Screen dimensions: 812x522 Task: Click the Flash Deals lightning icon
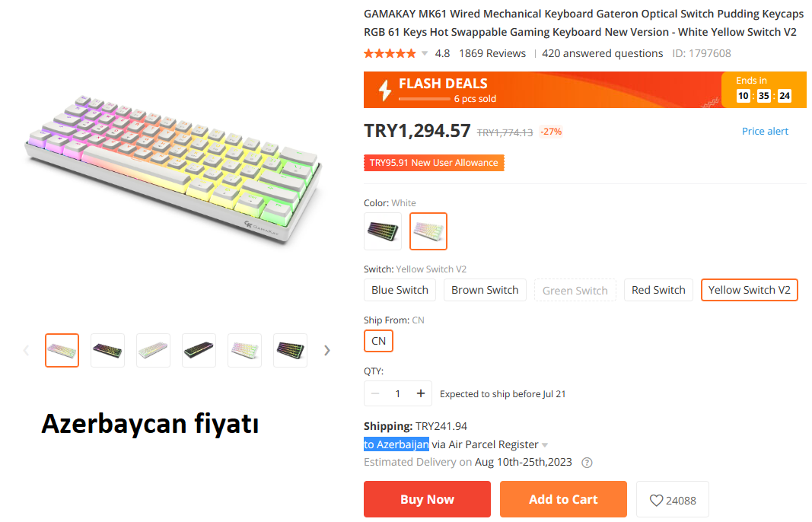pyautogui.click(x=385, y=91)
